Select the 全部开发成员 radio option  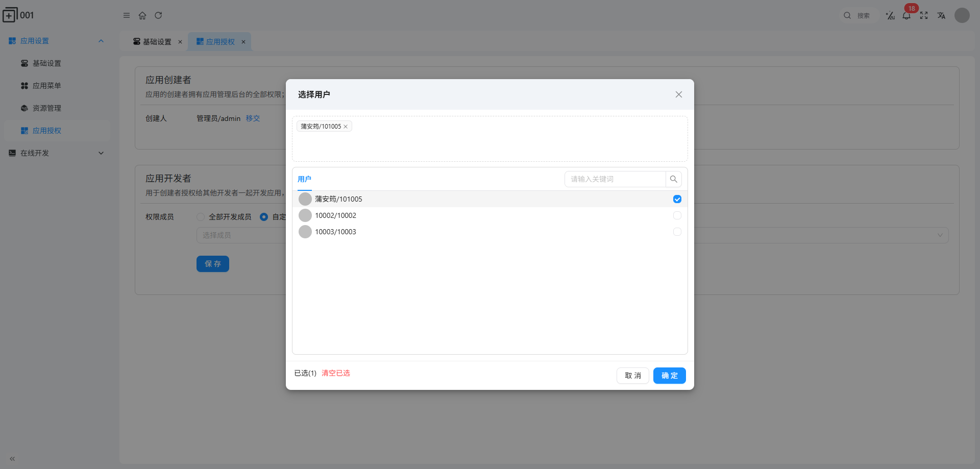pos(201,217)
